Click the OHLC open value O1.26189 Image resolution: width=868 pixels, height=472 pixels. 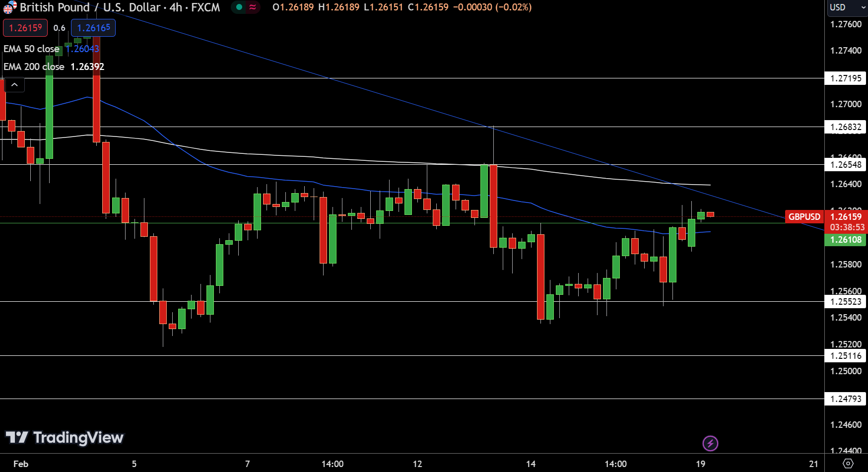pyautogui.click(x=293, y=7)
